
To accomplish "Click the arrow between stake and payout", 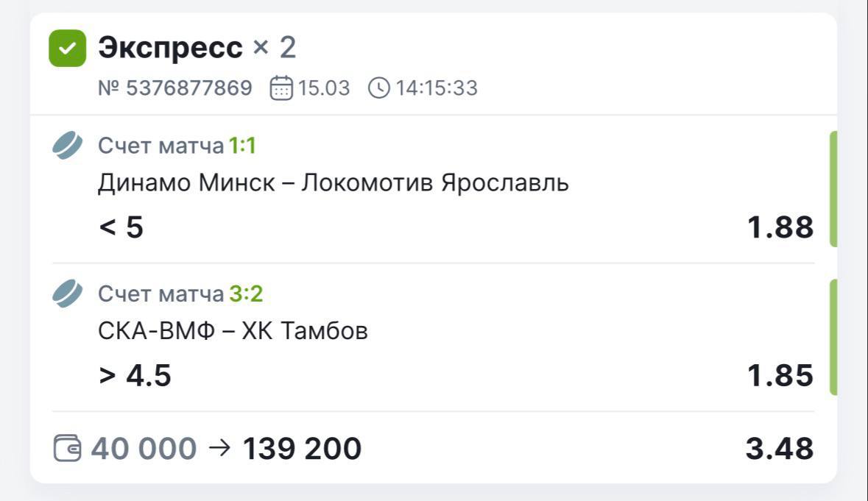I will click(x=219, y=448).
